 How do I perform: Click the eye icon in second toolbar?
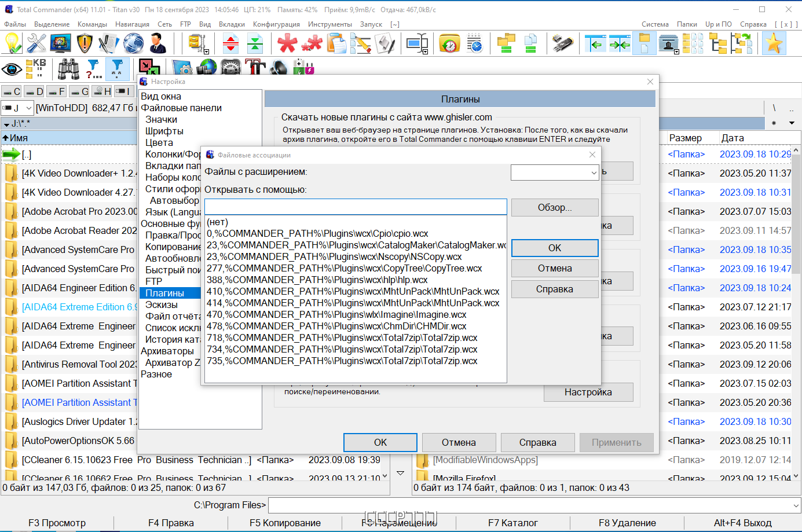pyautogui.click(x=12, y=69)
